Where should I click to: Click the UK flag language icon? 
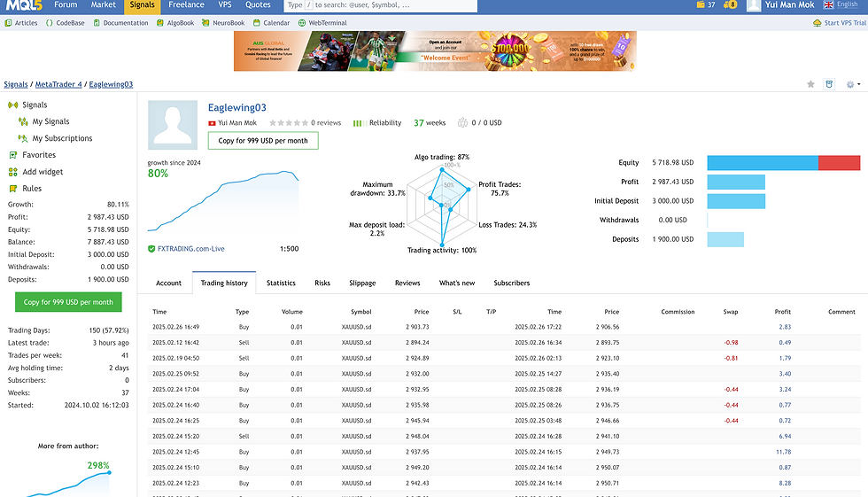pos(828,4)
